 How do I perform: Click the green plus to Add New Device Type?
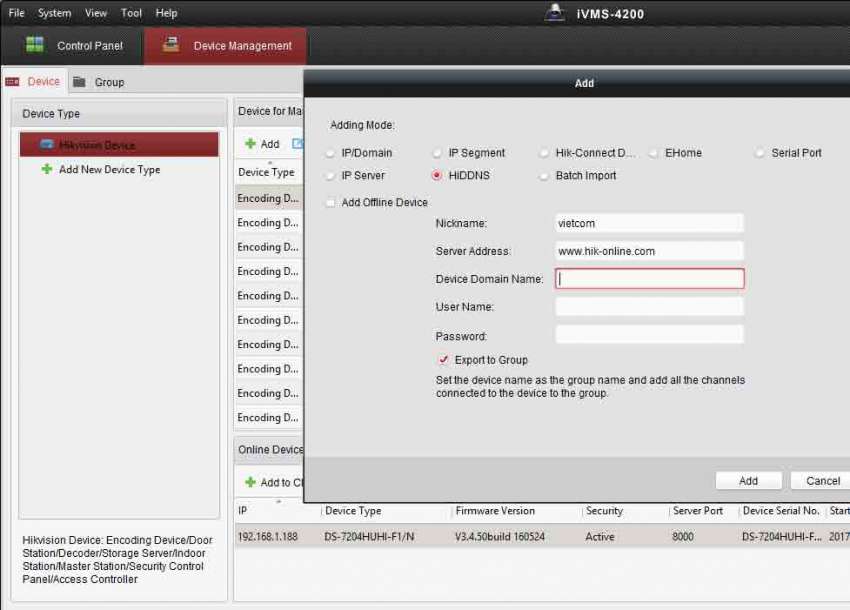47,169
